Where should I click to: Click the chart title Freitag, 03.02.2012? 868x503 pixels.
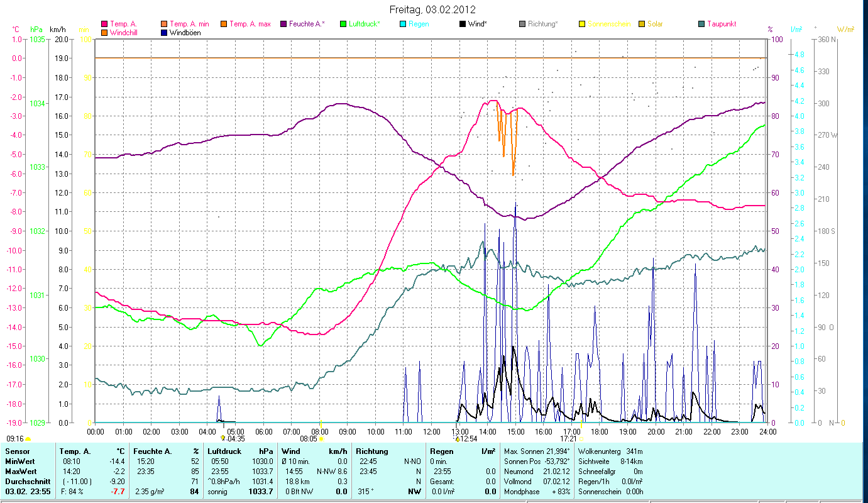tap(432, 9)
